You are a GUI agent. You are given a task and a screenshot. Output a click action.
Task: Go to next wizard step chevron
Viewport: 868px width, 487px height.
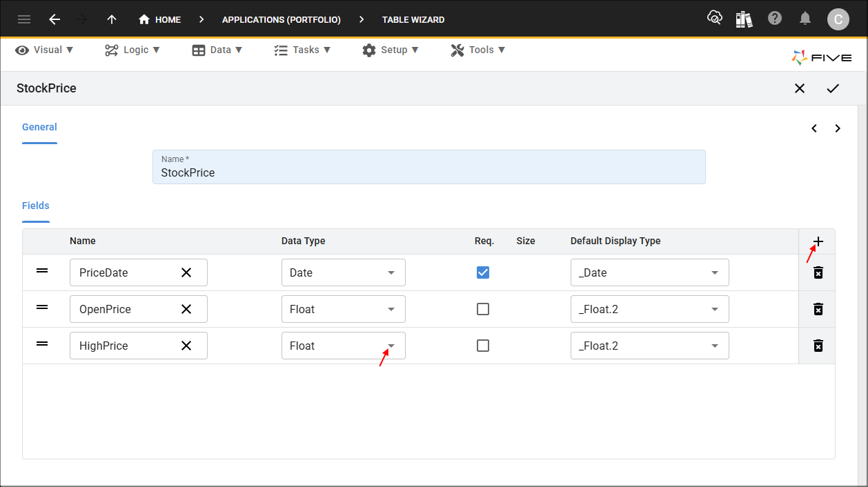(x=838, y=128)
